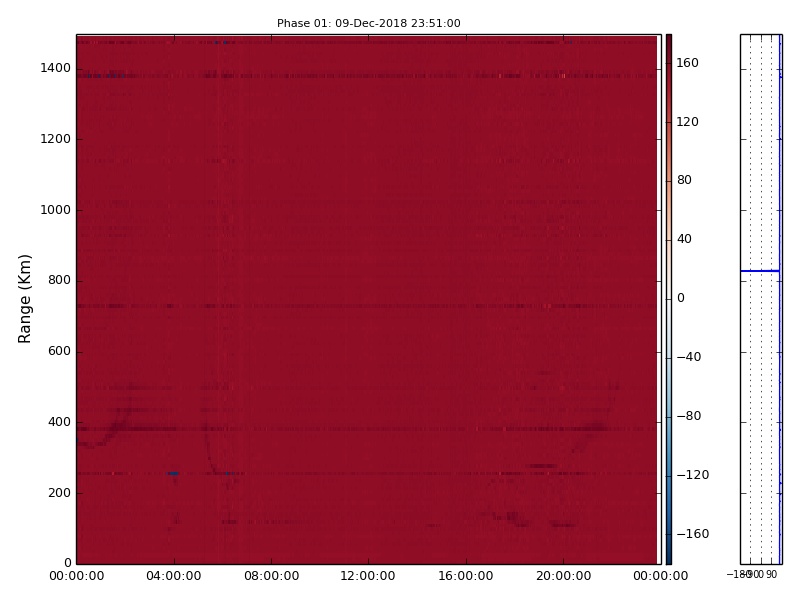
Task: Click the 04:00:00 time axis label
Action: pyautogui.click(x=173, y=576)
